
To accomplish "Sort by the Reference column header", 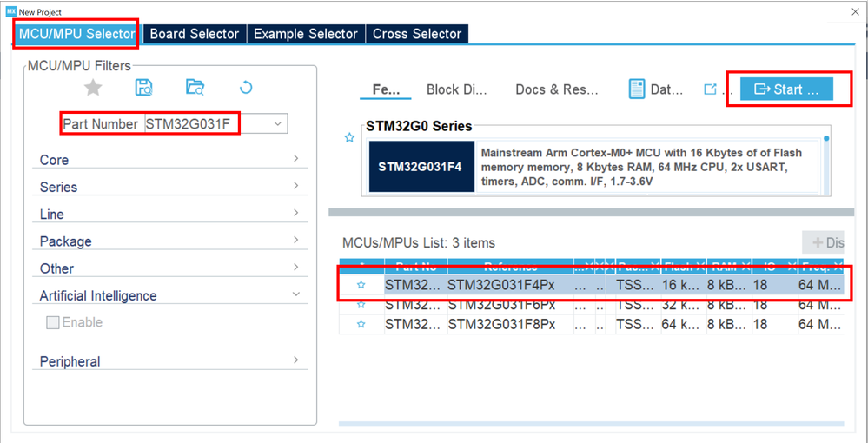I will coord(510,267).
